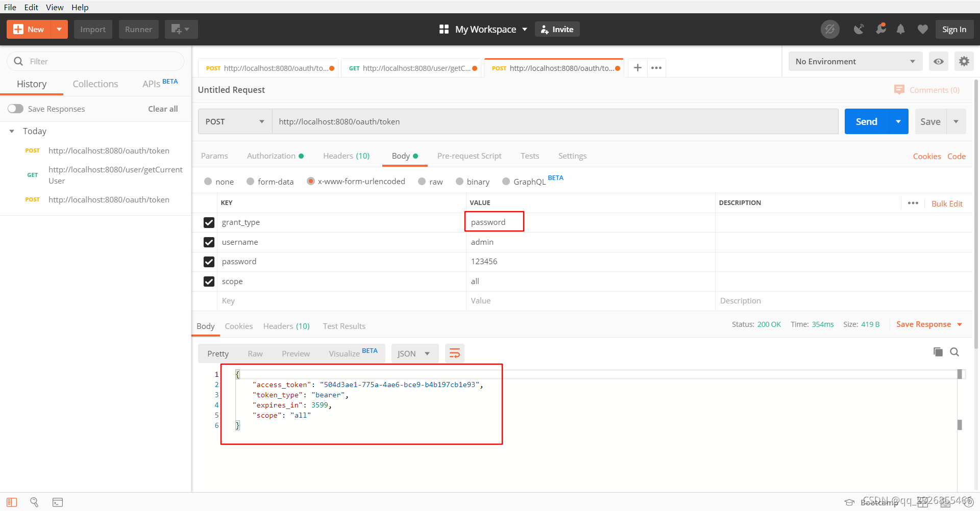
Task: Open the wrench settings icon in header
Action: (x=881, y=29)
